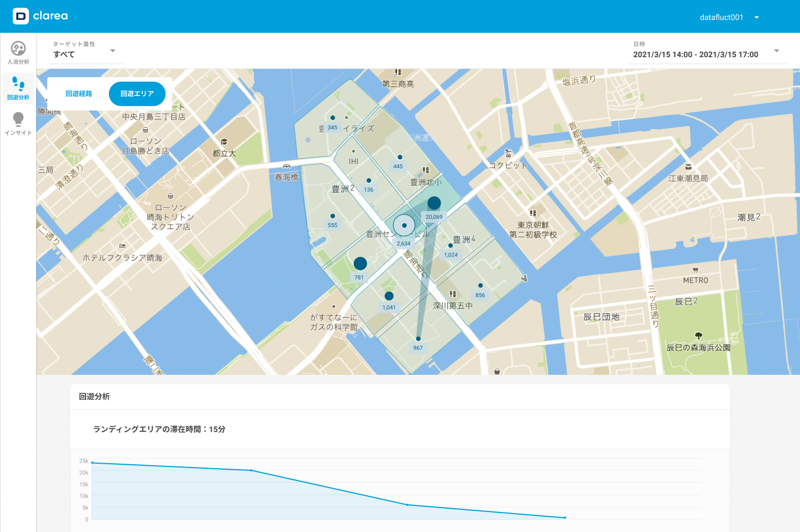800x532 pixels.
Task: Open the datafluct001 account dropdown arrow
Action: click(757, 17)
